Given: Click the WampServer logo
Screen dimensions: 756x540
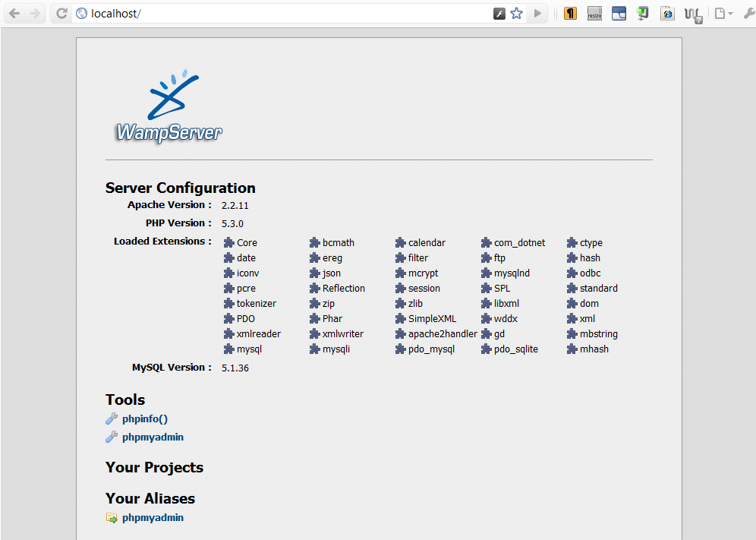Looking at the screenshot, I should (169, 106).
